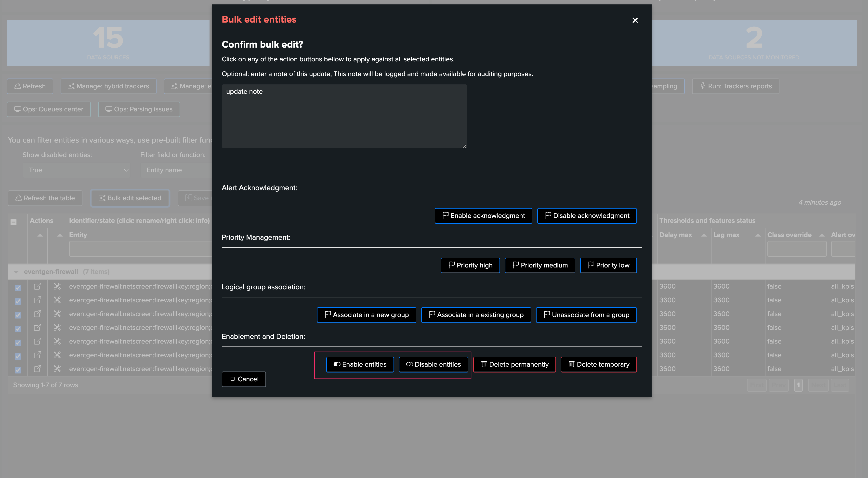The image size is (868, 478).
Task: Uncheck the fourth eventgen-firewall row checkbox
Action: click(x=18, y=329)
